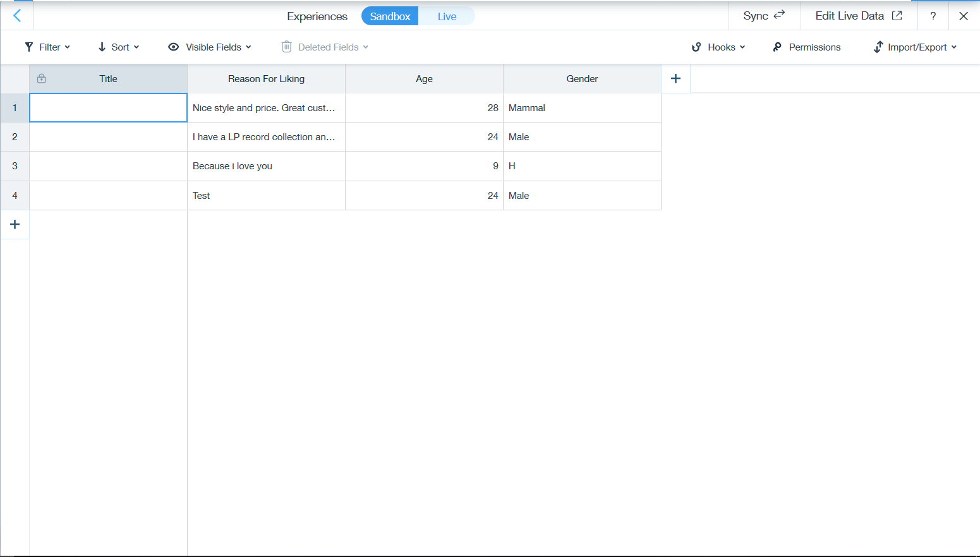This screenshot has height=557, width=980.
Task: Add a new row with the plus icon
Action: pyautogui.click(x=15, y=224)
